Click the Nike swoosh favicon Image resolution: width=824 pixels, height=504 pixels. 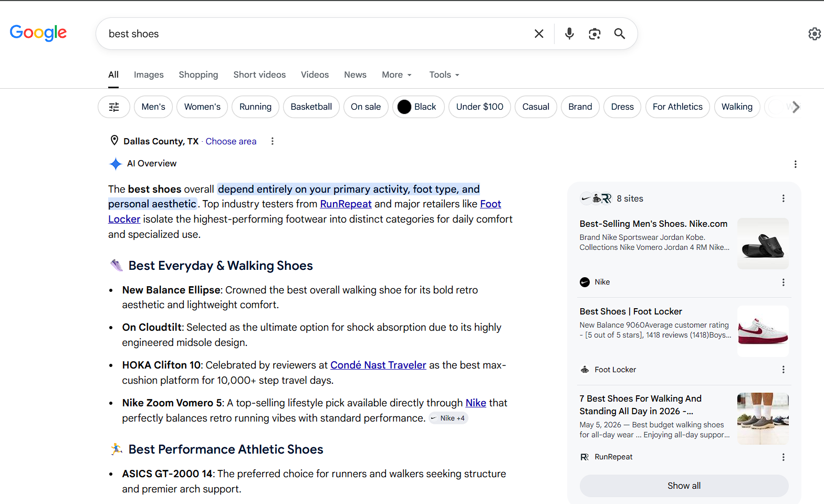585,282
